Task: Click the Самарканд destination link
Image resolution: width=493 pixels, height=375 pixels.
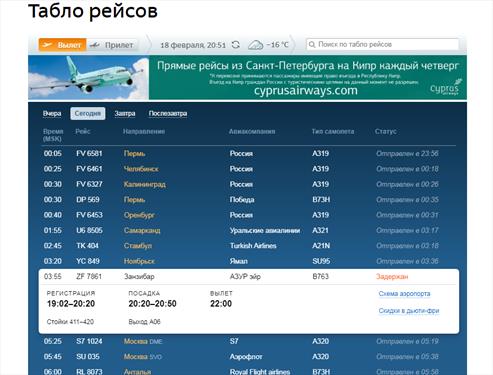Action: (142, 230)
